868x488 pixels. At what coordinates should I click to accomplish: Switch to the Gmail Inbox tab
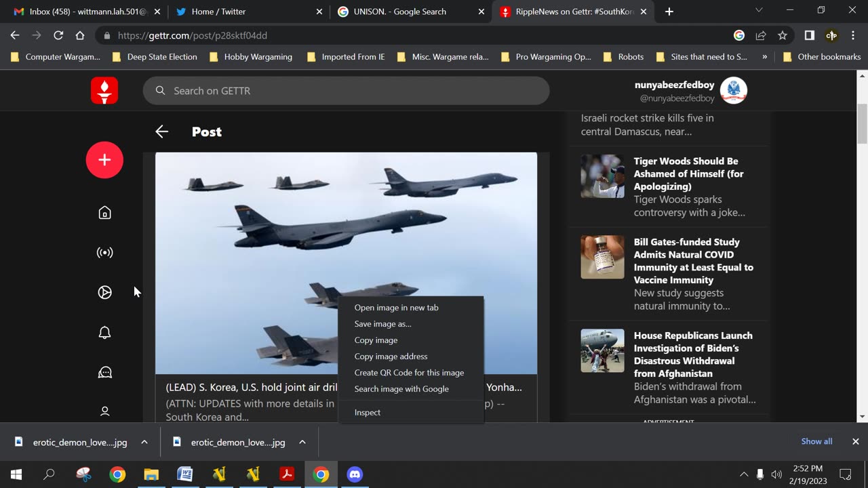tap(85, 12)
